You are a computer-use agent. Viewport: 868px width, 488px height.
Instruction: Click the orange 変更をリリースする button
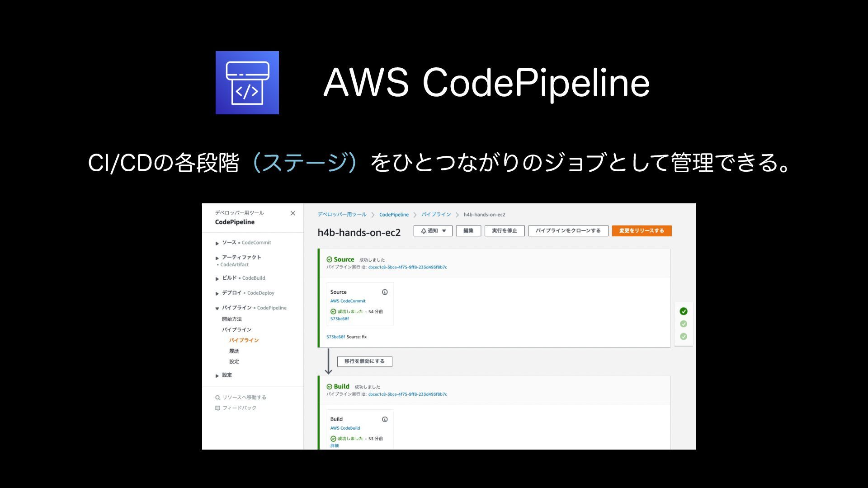(x=642, y=231)
